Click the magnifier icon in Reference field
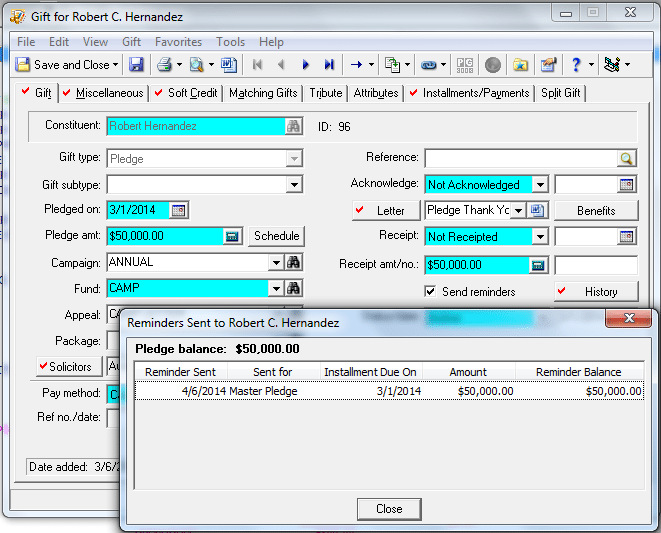Viewport: 661px width, 533px height. (x=626, y=159)
